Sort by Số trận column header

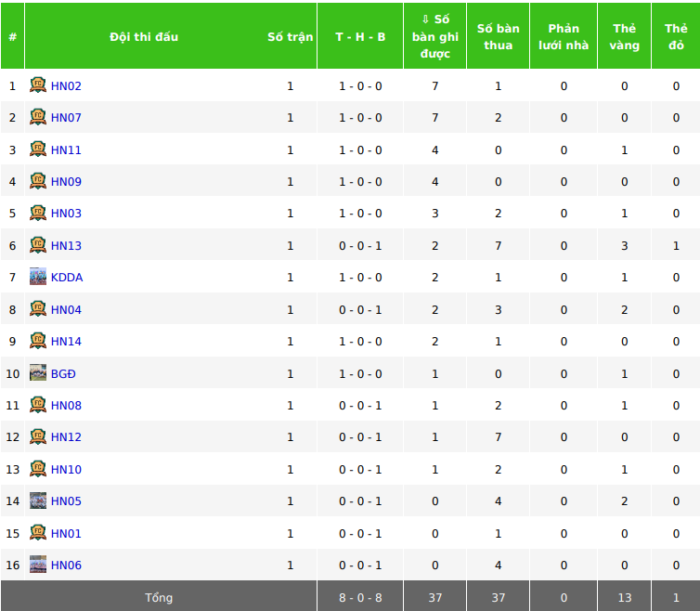pyautogui.click(x=291, y=36)
